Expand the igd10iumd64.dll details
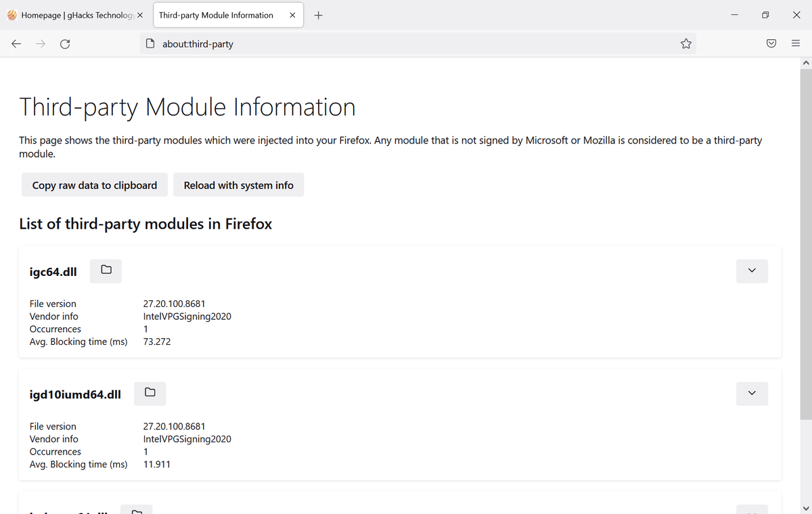The height and width of the screenshot is (514, 812). [752, 393]
